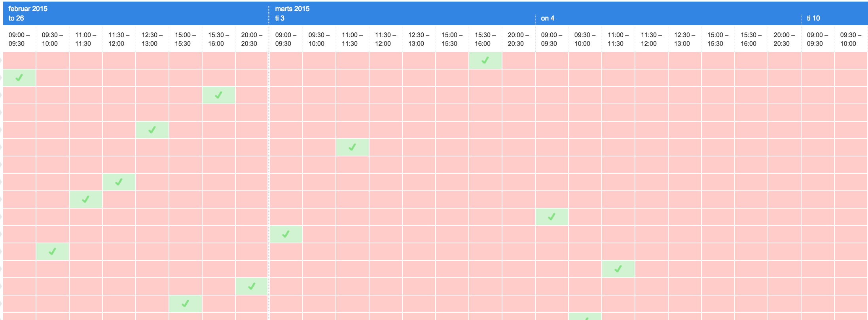Select the 'marts 2015' month header
The image size is (868, 320).
292,9
